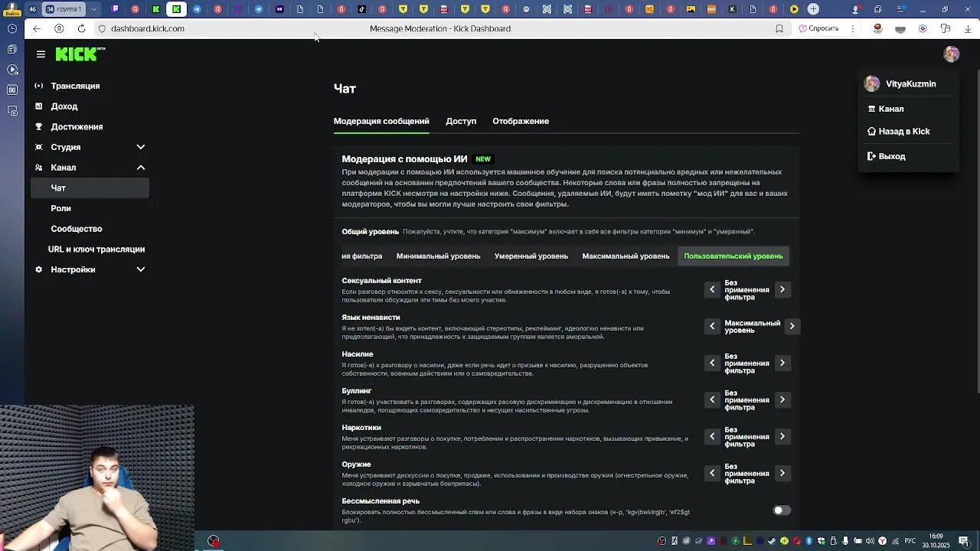Click the profile avatar in the top right
Viewport: 980px width, 551px height.
coord(951,54)
